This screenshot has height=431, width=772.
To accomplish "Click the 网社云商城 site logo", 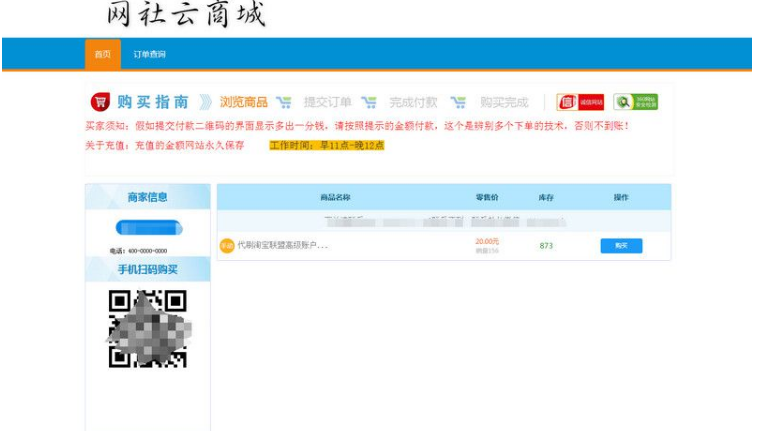I will click(186, 16).
